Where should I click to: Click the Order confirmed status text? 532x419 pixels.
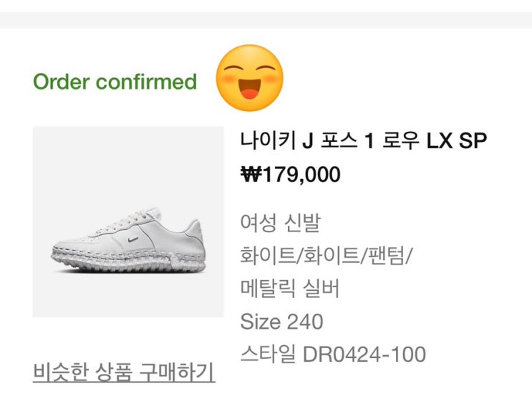tap(115, 82)
